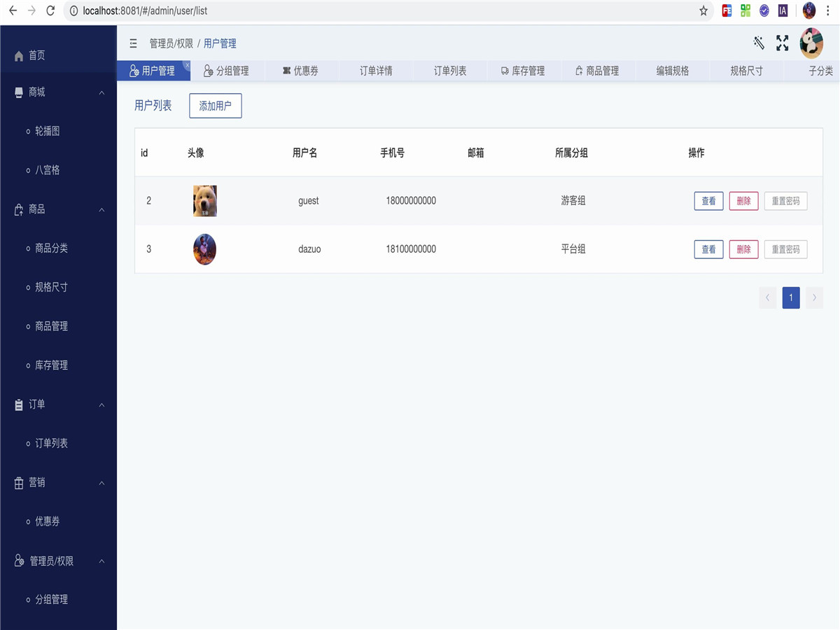Reload the page with the refresh icon
Image resolution: width=840 pixels, height=630 pixels.
click(x=50, y=10)
